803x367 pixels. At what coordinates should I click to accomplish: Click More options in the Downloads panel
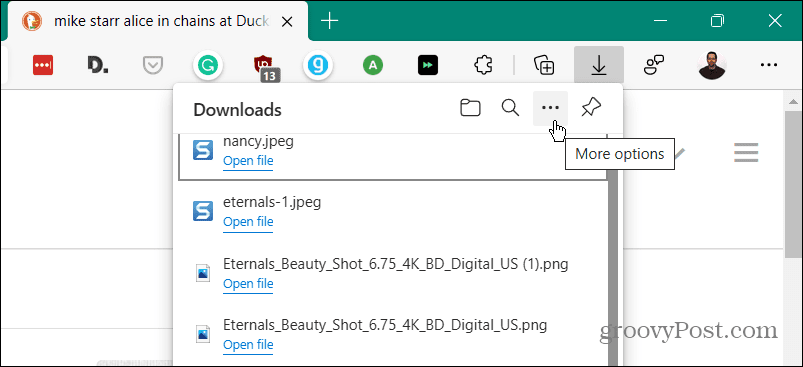point(551,108)
